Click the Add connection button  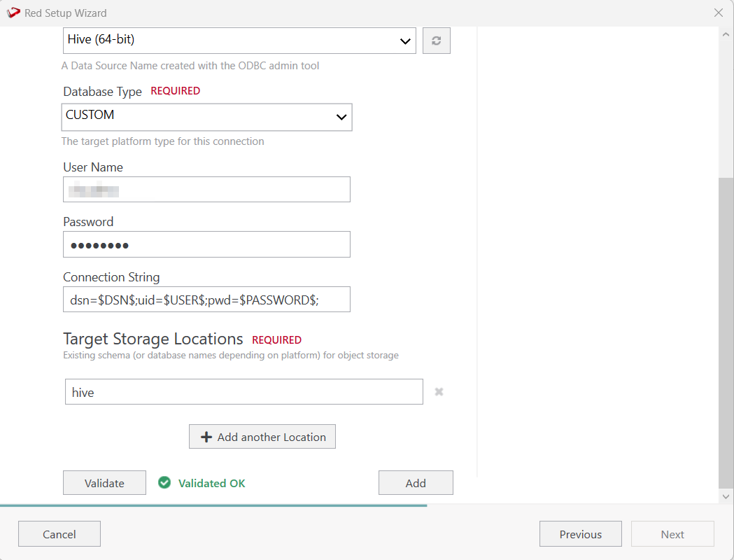[416, 483]
